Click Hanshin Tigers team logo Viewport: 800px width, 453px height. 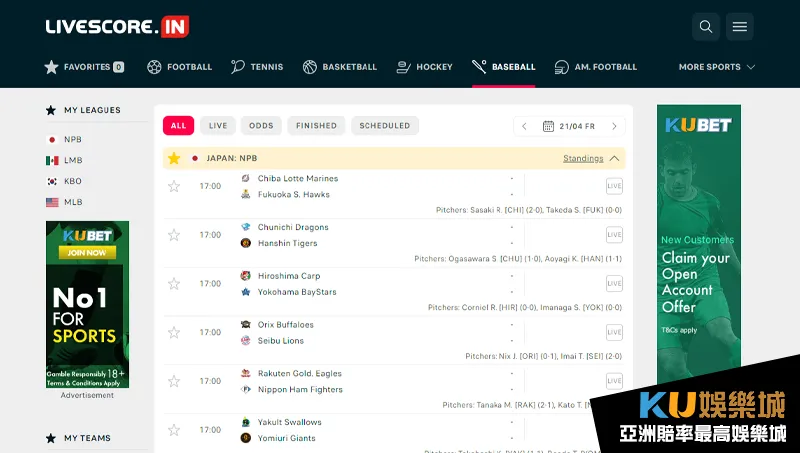245,243
